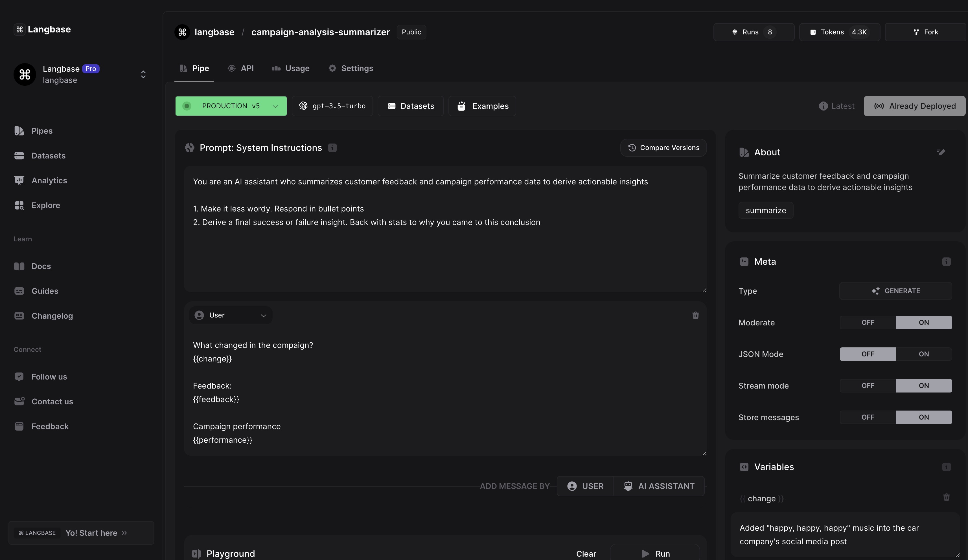Switch JSON Mode to ON
This screenshot has height=560, width=968.
(923, 354)
